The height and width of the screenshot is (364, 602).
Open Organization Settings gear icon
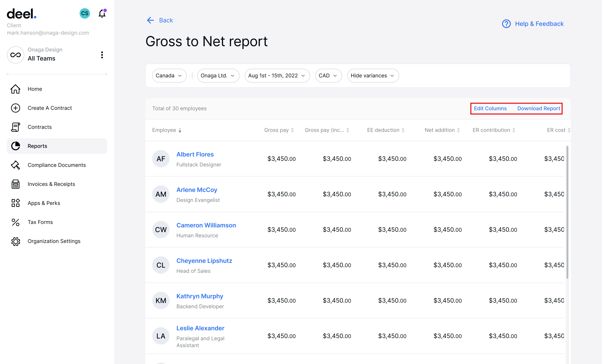15,241
